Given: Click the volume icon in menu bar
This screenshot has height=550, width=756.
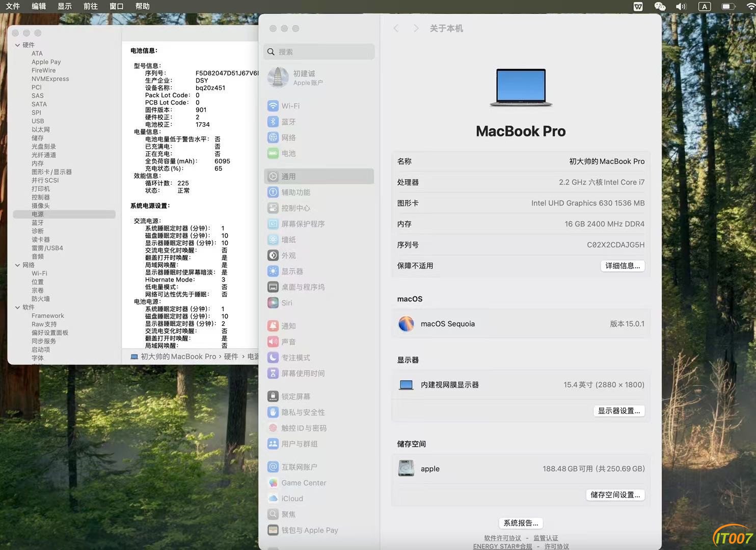Looking at the screenshot, I should [x=681, y=6].
